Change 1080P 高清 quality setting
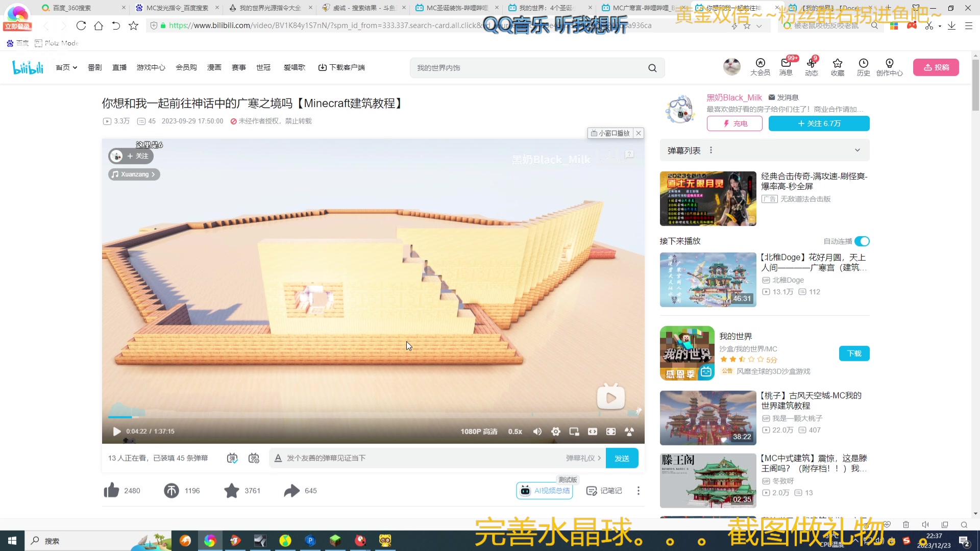This screenshot has width=980, height=551. (x=479, y=432)
